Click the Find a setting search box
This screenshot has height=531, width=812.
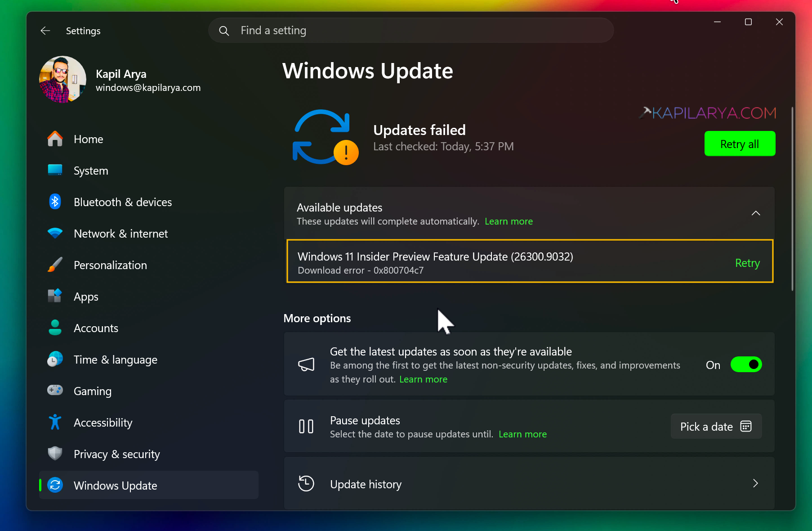click(411, 31)
